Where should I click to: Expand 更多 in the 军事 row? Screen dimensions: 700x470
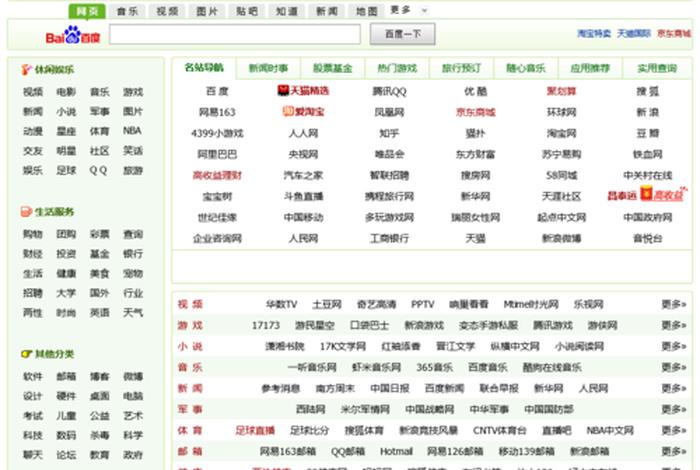[x=674, y=409]
